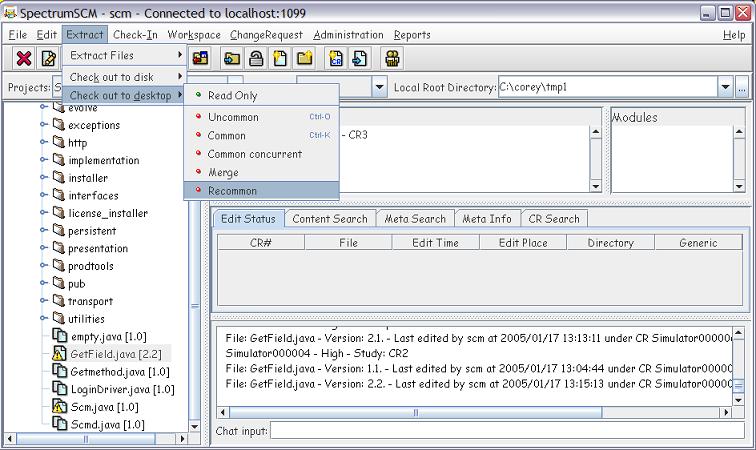Choose Common concurrent checkout option
Screen dimensions: 756x450
(261, 154)
